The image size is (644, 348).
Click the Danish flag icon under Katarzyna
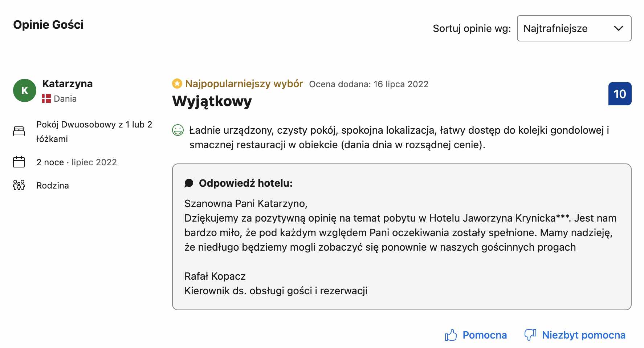46,98
